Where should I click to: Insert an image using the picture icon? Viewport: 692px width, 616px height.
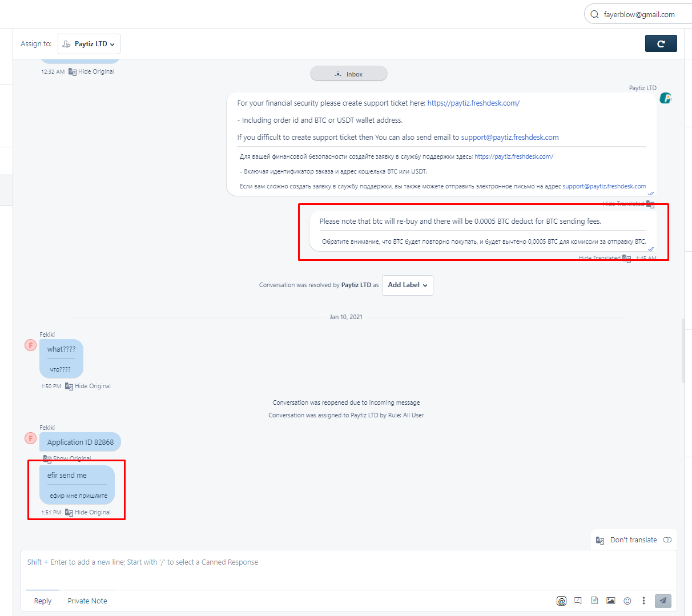pyautogui.click(x=611, y=601)
